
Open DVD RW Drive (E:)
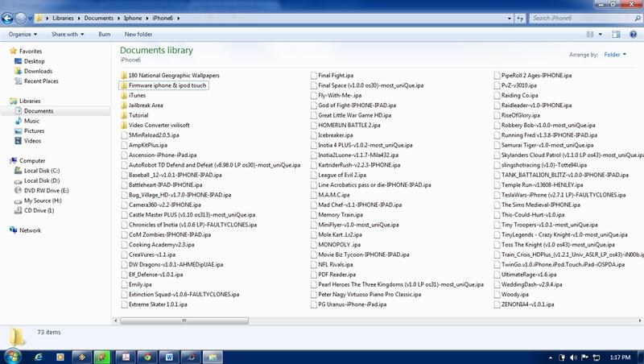47,190
